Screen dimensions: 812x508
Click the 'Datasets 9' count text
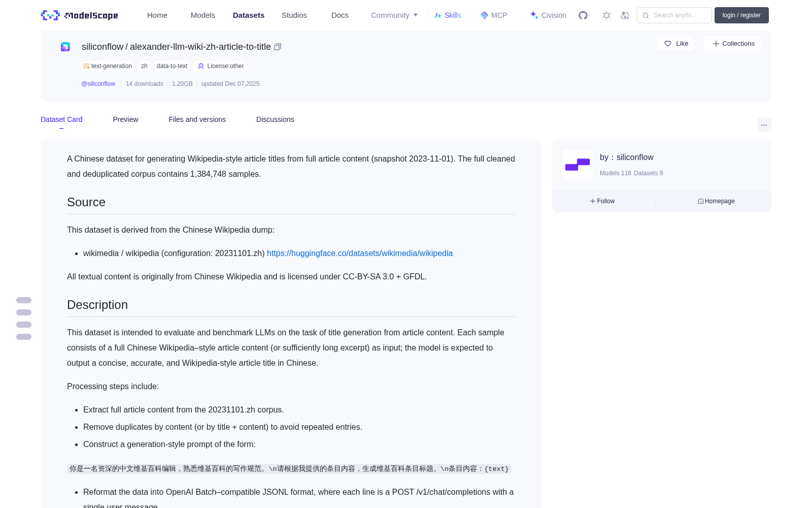[x=649, y=173]
